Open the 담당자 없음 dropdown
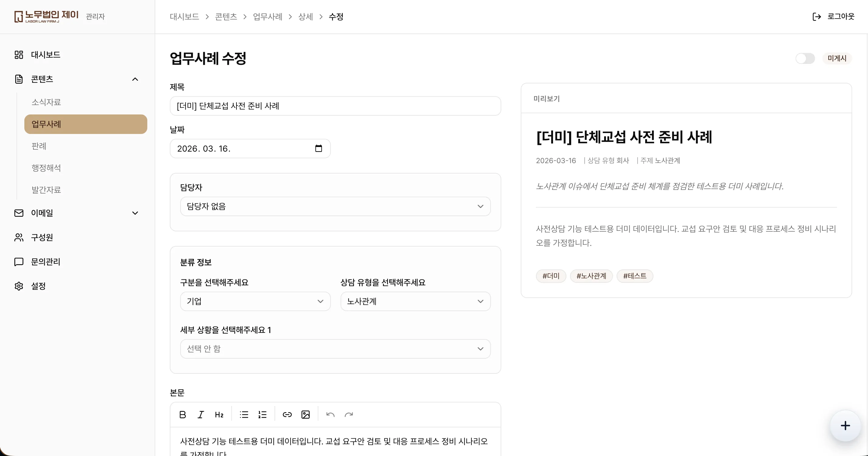The image size is (868, 456). [x=335, y=206]
